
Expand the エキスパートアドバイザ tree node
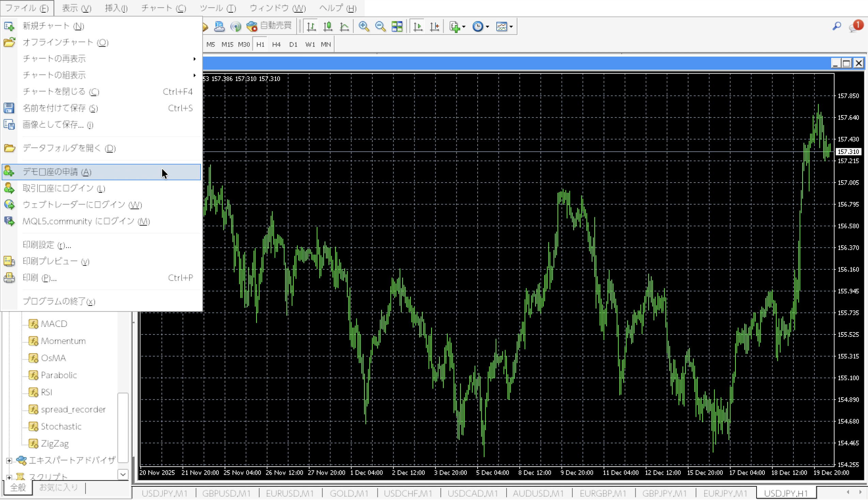[9, 460]
